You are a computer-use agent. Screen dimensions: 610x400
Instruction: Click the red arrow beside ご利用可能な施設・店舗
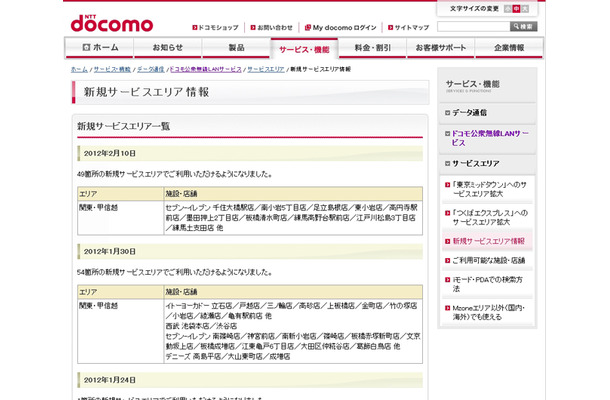click(447, 260)
